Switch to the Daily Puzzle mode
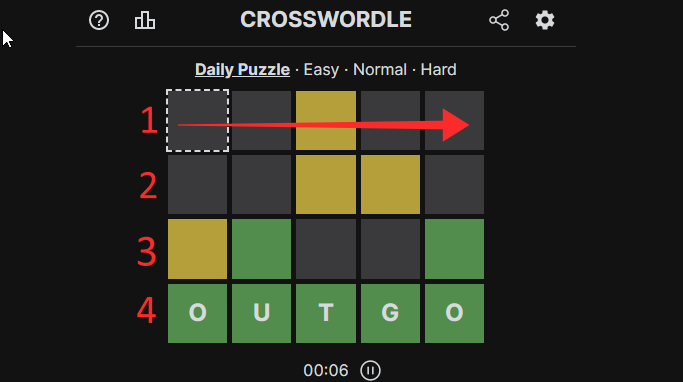This screenshot has height=382, width=683. click(242, 70)
